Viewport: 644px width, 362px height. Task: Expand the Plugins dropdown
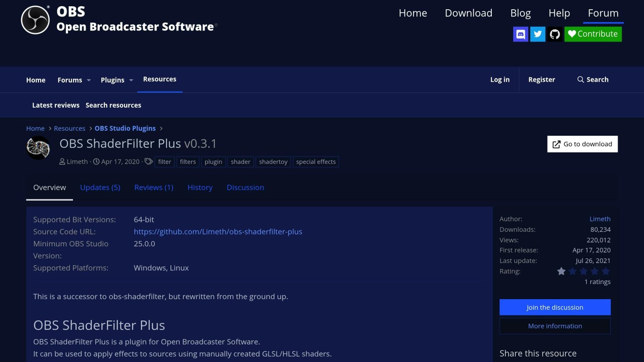131,80
